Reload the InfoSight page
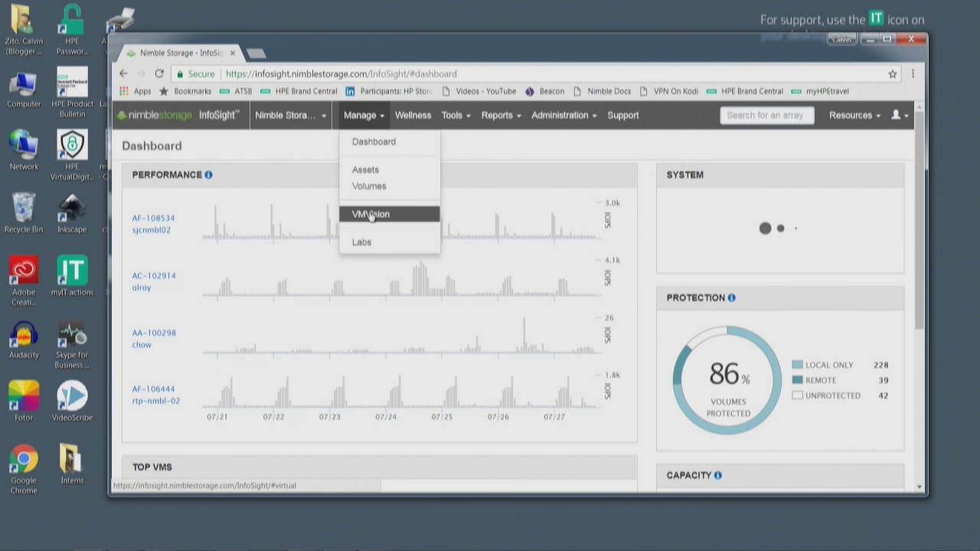 (159, 73)
